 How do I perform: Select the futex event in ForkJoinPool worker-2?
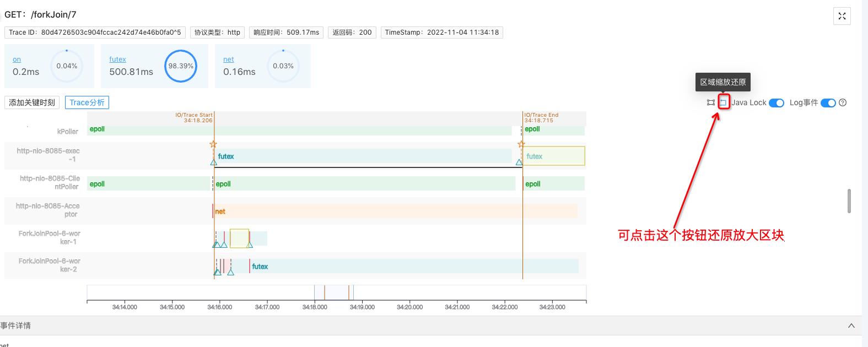click(x=260, y=267)
